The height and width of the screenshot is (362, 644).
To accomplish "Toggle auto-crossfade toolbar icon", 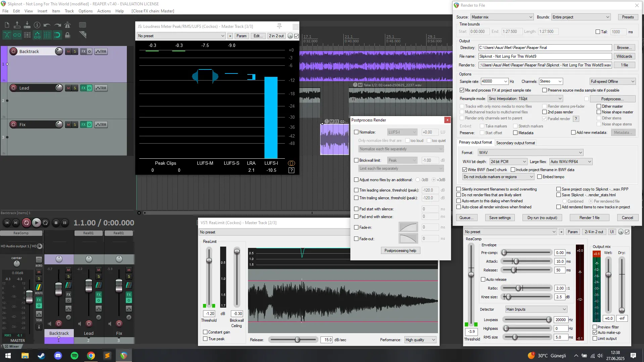I will pyautogui.click(x=7, y=35).
